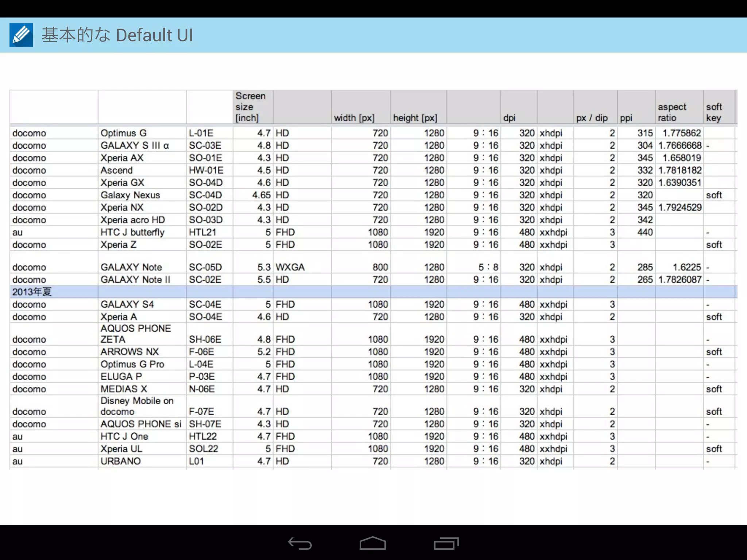Click the ppi value '440'
The width and height of the screenshot is (747, 560).
coord(645,232)
